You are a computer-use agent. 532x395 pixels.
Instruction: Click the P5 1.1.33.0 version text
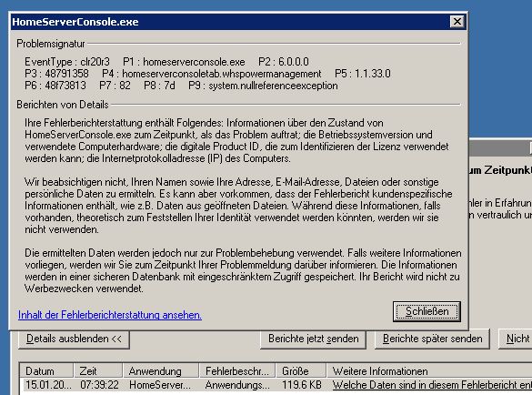click(363, 74)
